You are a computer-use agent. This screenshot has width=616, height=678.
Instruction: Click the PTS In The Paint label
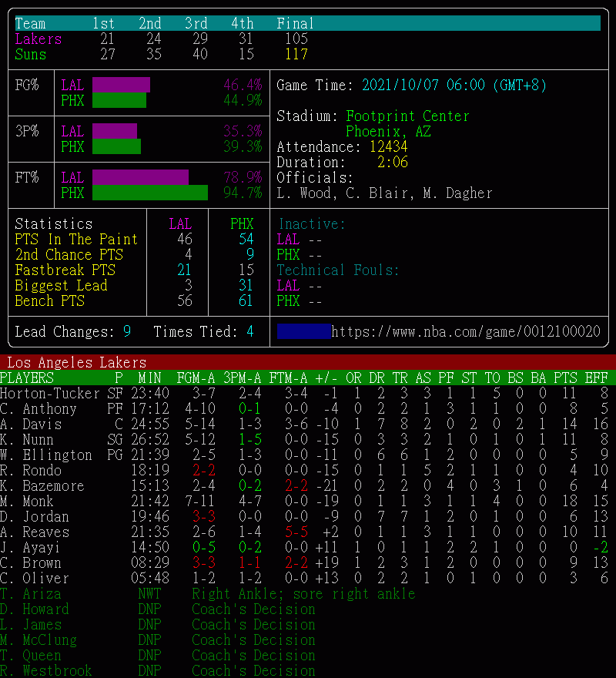click(x=76, y=239)
